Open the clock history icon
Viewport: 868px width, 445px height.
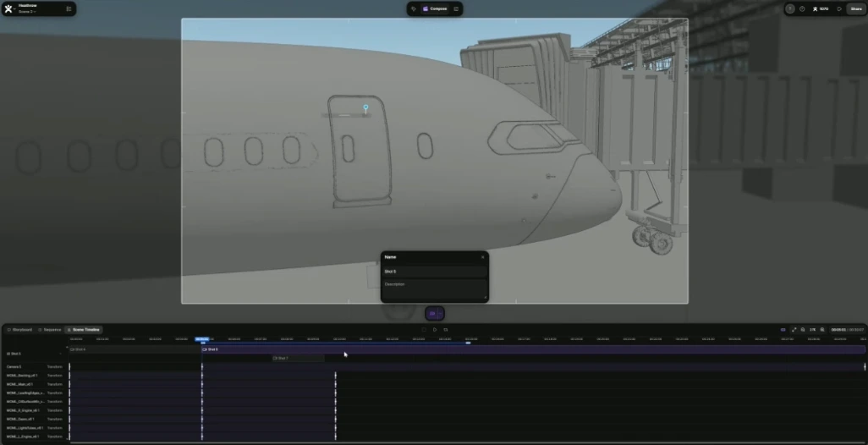pos(802,8)
